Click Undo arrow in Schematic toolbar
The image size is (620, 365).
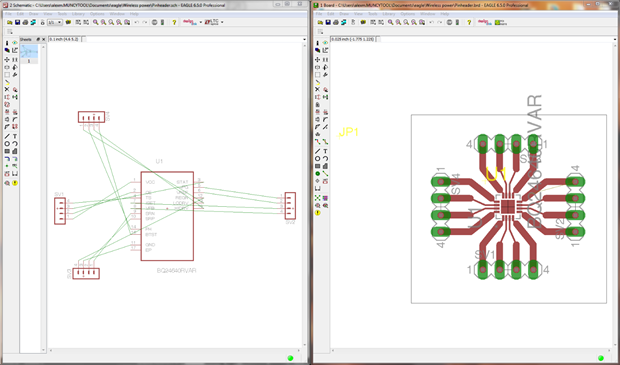(x=137, y=23)
